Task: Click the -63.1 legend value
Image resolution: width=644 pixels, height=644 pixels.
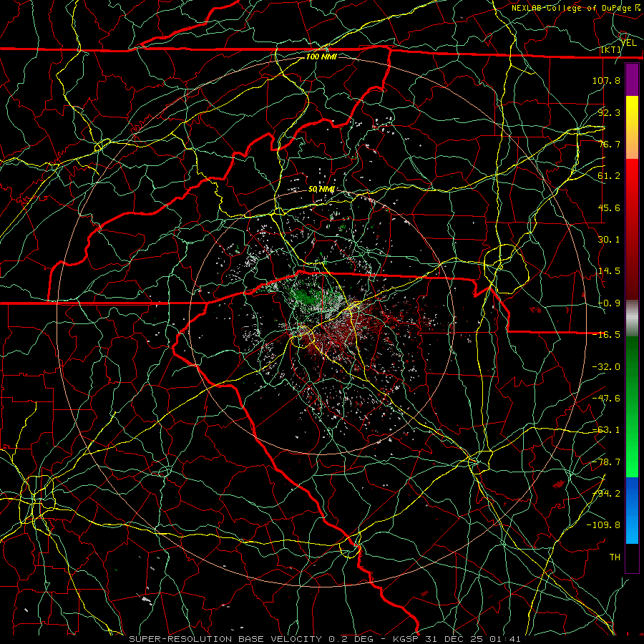Action: coord(606,430)
